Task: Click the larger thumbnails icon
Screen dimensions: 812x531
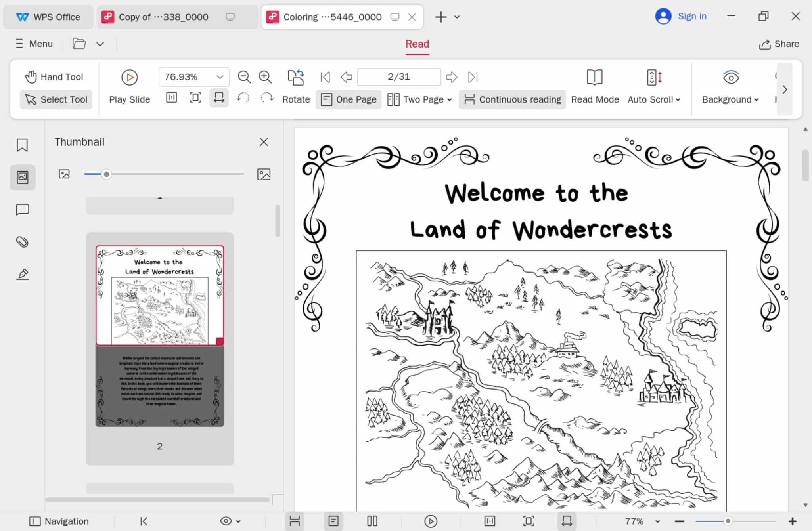Action: point(264,174)
